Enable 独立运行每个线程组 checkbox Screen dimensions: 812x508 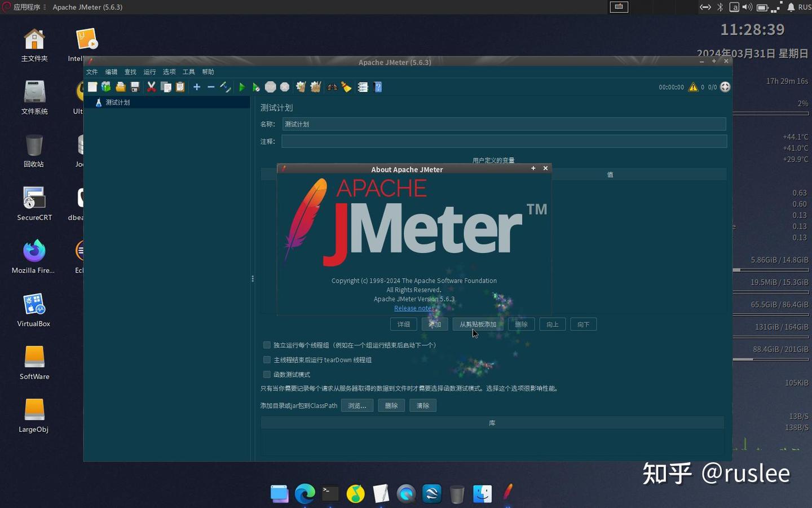[x=267, y=345]
